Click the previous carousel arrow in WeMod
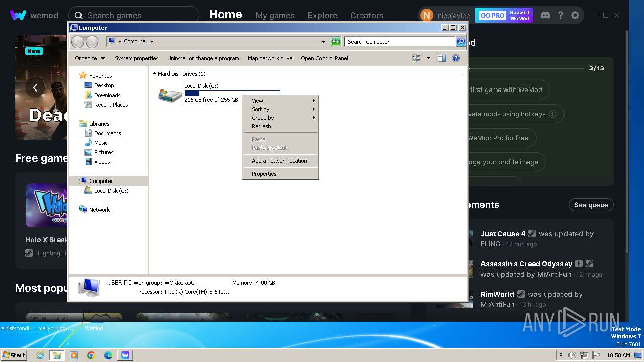Image resolution: width=644 pixels, height=362 pixels. point(35,87)
